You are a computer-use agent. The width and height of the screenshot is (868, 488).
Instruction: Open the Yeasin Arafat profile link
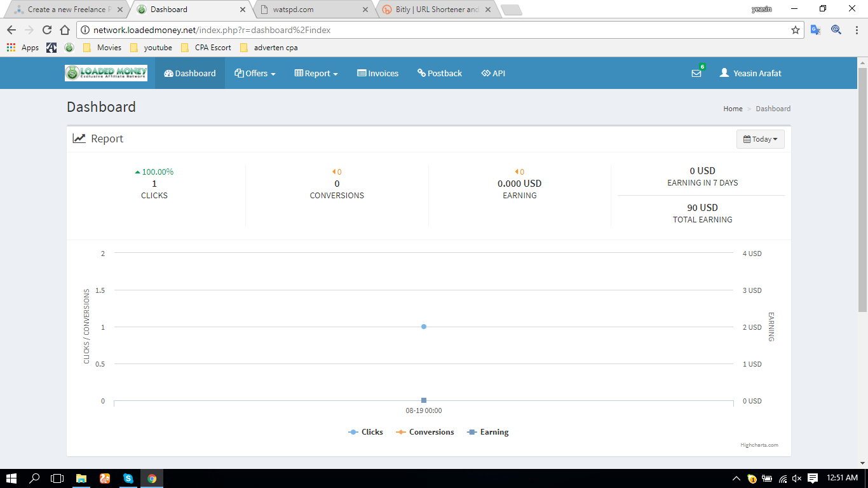pos(750,73)
